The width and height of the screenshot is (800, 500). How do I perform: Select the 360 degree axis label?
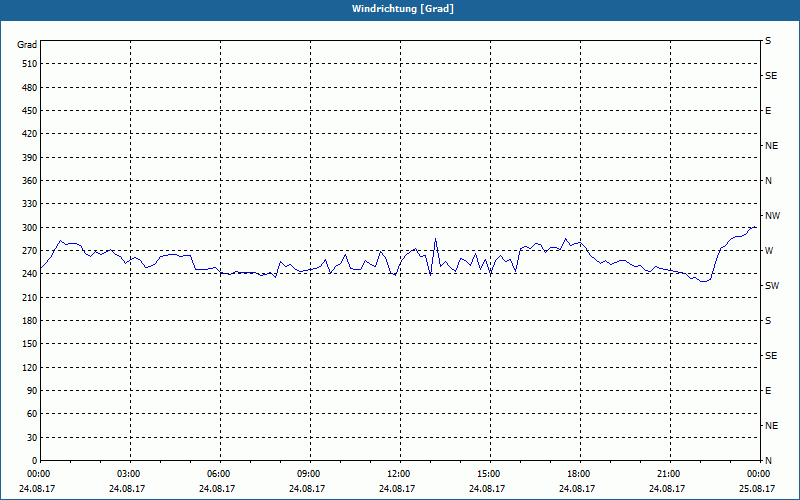(29, 181)
